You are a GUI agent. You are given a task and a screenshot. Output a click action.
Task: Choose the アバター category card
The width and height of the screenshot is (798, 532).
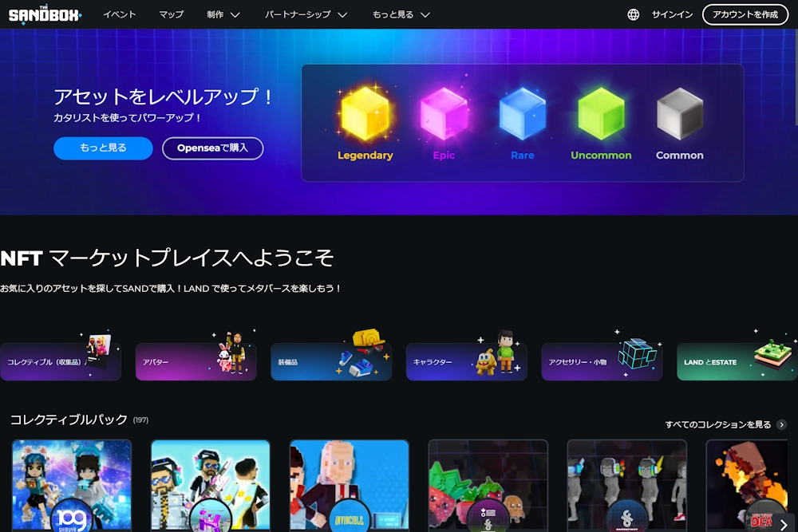pyautogui.click(x=196, y=362)
